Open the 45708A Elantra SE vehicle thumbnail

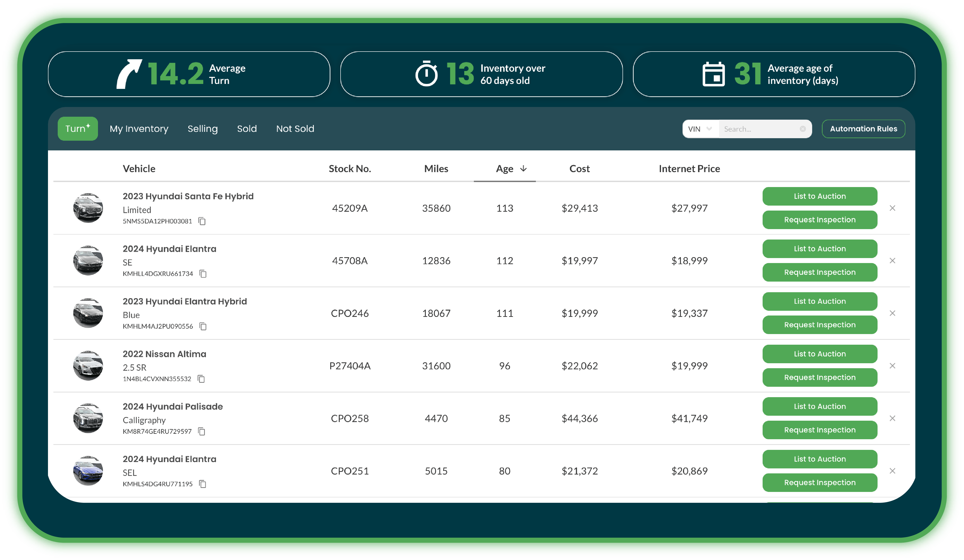[x=88, y=260]
